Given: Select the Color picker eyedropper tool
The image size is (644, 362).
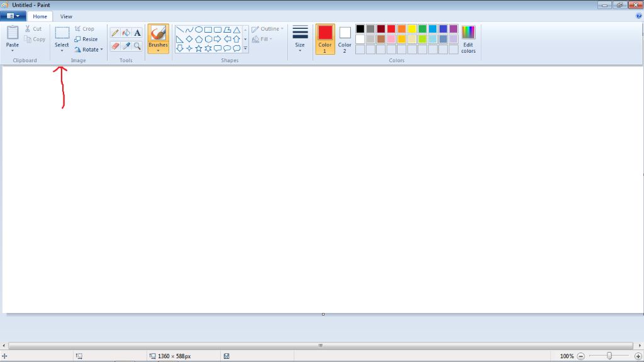Looking at the screenshot, I should [x=126, y=46].
